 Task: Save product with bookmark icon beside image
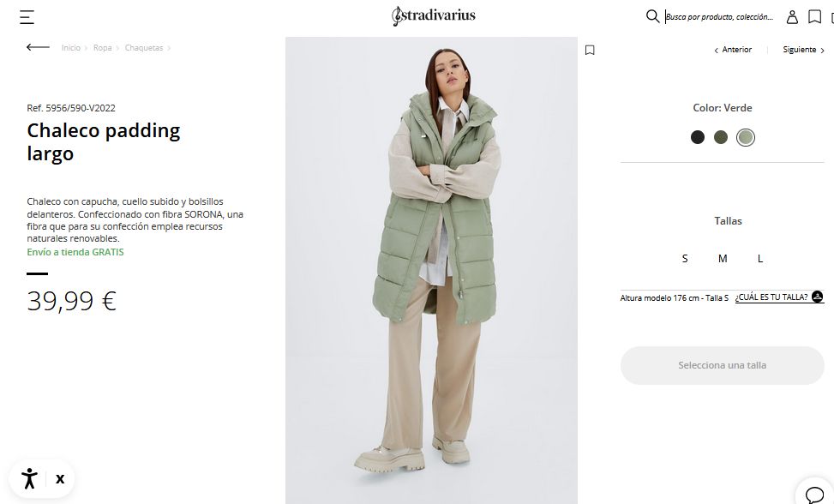(590, 50)
